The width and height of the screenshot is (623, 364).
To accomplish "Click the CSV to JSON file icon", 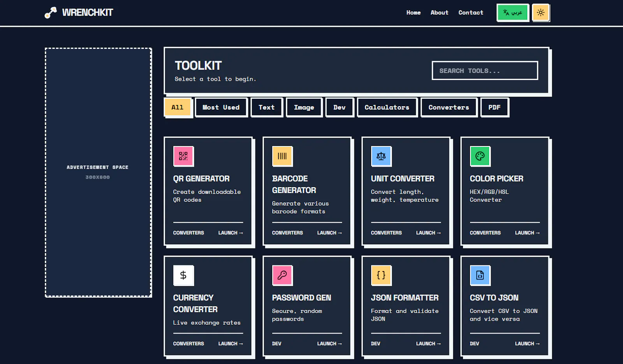I will pos(480,275).
